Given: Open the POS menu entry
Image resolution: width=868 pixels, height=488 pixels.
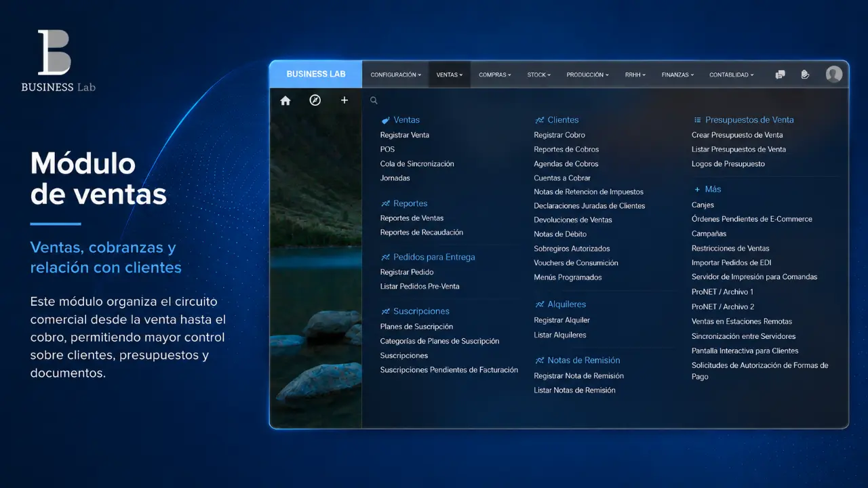Looking at the screenshot, I should 387,149.
